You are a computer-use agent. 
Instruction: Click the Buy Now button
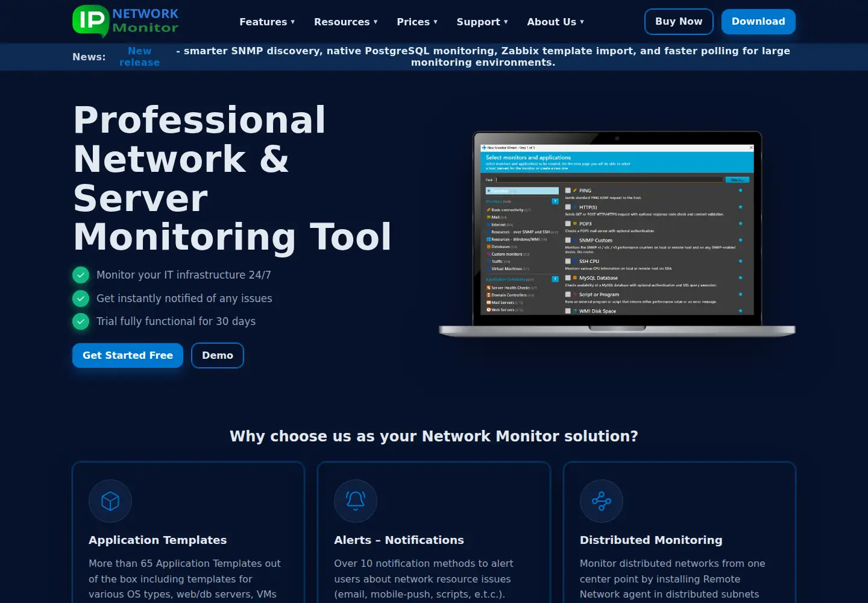[x=679, y=22]
